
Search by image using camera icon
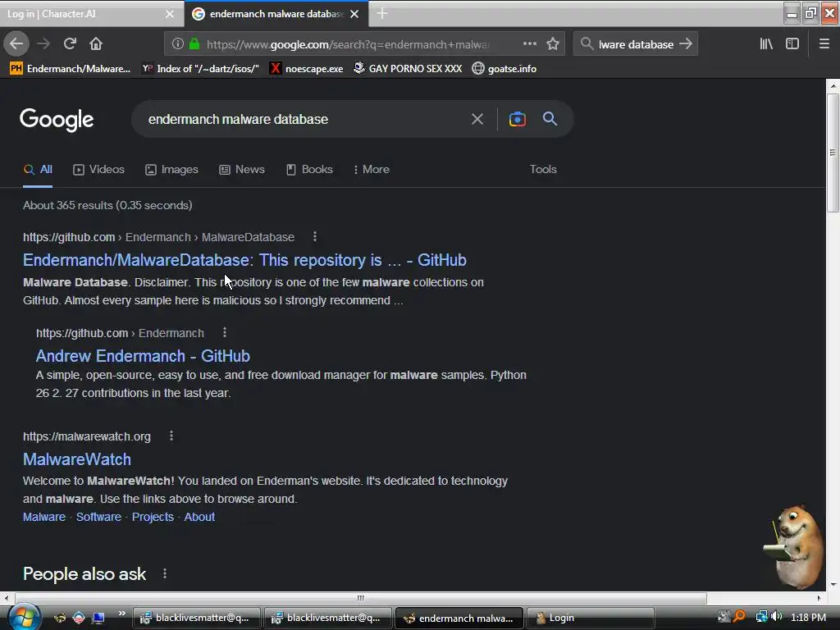pyautogui.click(x=517, y=119)
